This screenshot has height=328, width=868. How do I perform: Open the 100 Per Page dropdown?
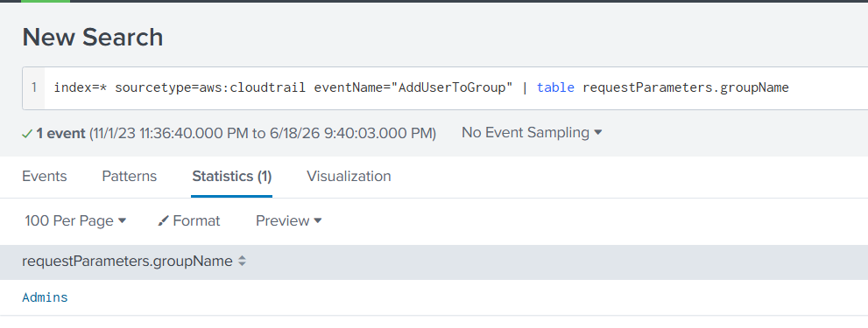click(75, 220)
